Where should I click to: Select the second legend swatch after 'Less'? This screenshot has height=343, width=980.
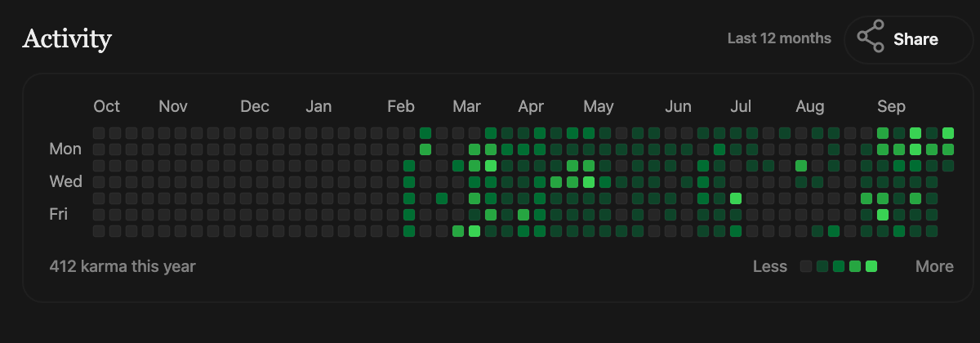822,266
